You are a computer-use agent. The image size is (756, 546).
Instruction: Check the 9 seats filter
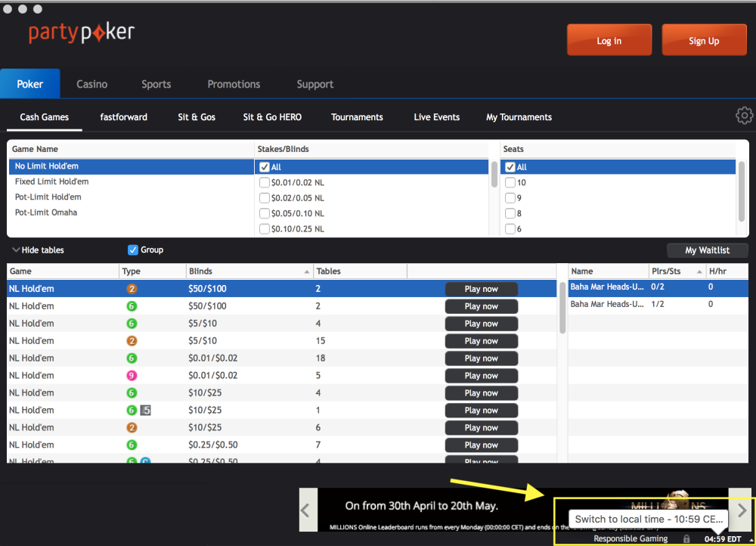point(510,198)
